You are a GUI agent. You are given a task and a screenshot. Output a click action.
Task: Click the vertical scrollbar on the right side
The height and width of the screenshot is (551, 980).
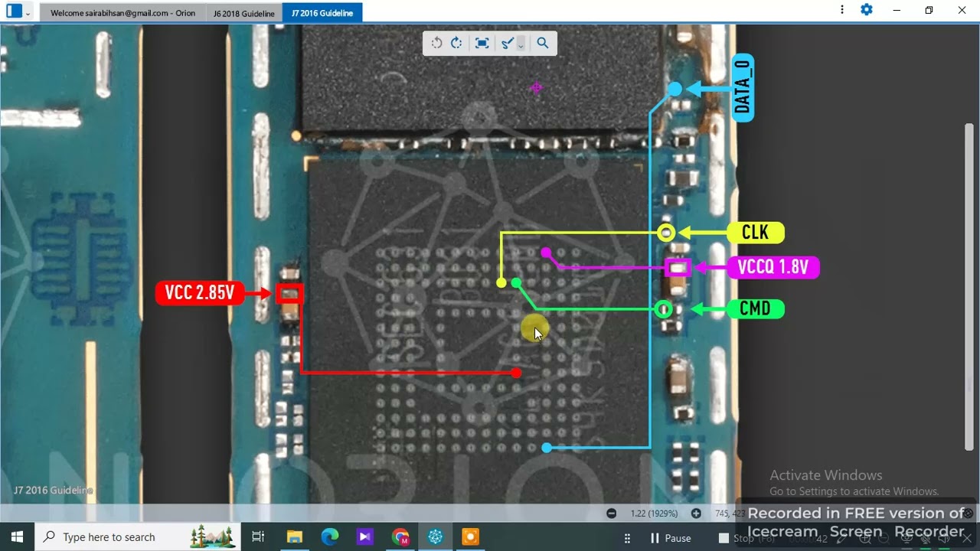coord(969,287)
